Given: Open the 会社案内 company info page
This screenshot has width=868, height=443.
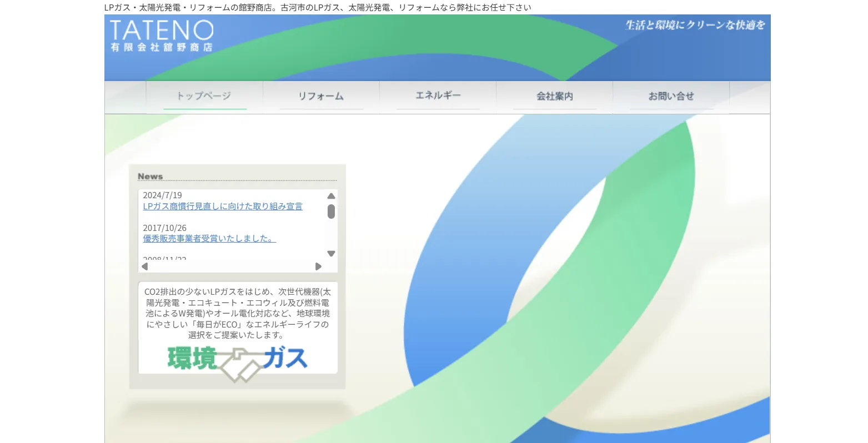Looking at the screenshot, I should point(554,97).
